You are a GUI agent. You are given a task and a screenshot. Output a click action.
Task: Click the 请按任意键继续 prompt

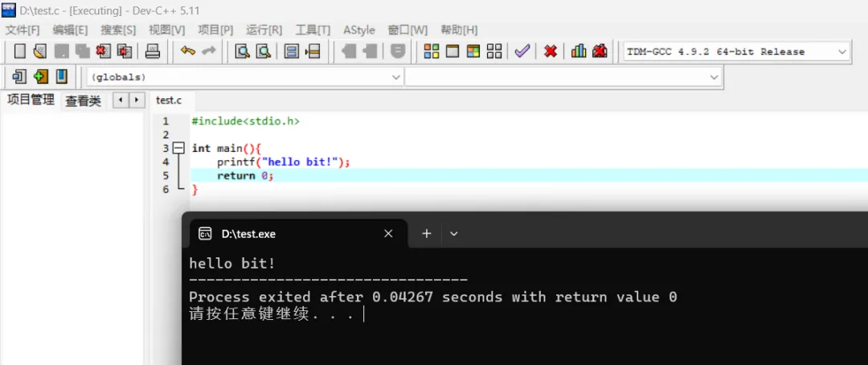[x=272, y=314]
